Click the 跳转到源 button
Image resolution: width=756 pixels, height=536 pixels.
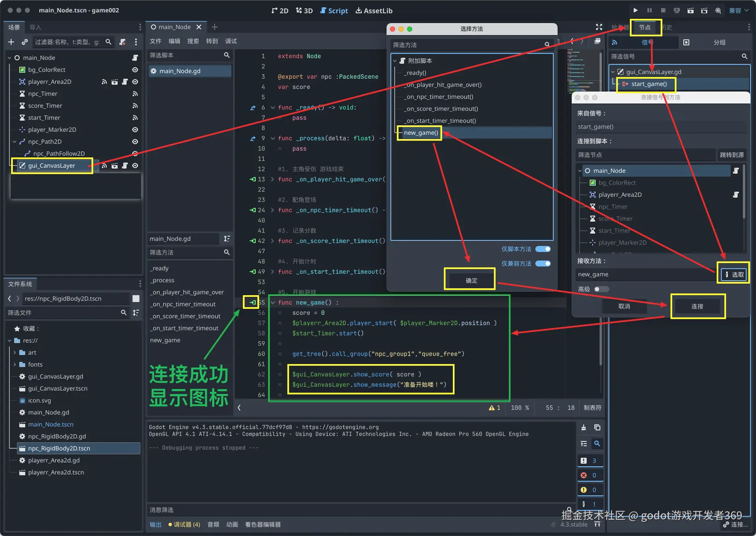[732, 155]
